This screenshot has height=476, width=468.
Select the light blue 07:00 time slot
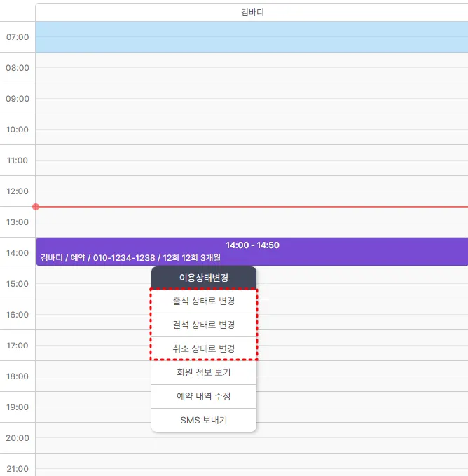tap(252, 37)
